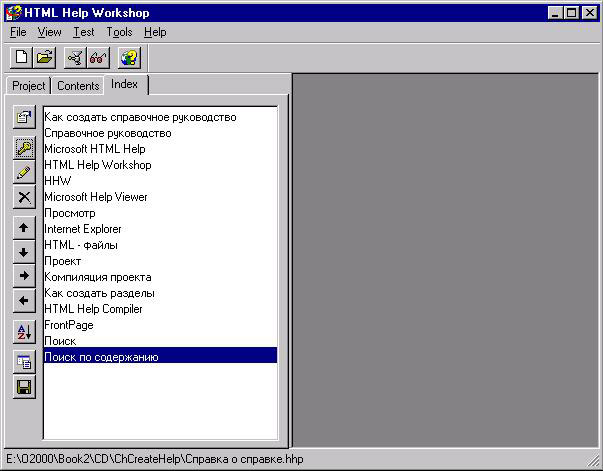Viewport: 603px width, 471px height.
Task: Open the View menu
Action: pos(49,32)
